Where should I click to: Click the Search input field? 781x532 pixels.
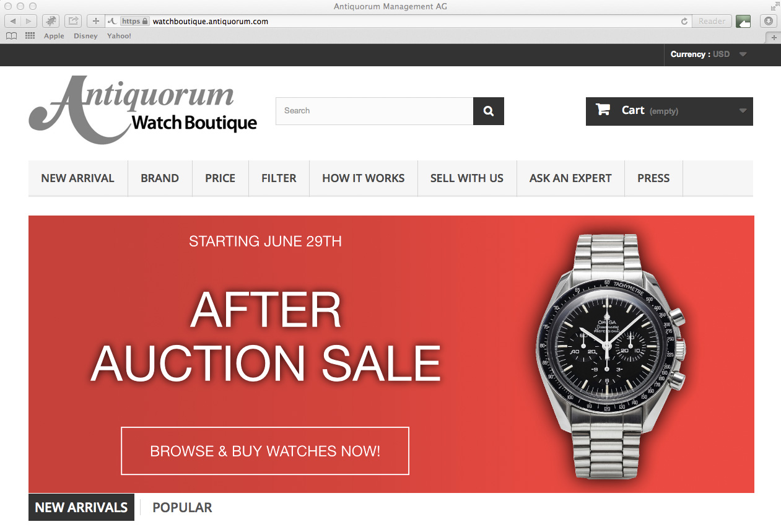point(374,111)
